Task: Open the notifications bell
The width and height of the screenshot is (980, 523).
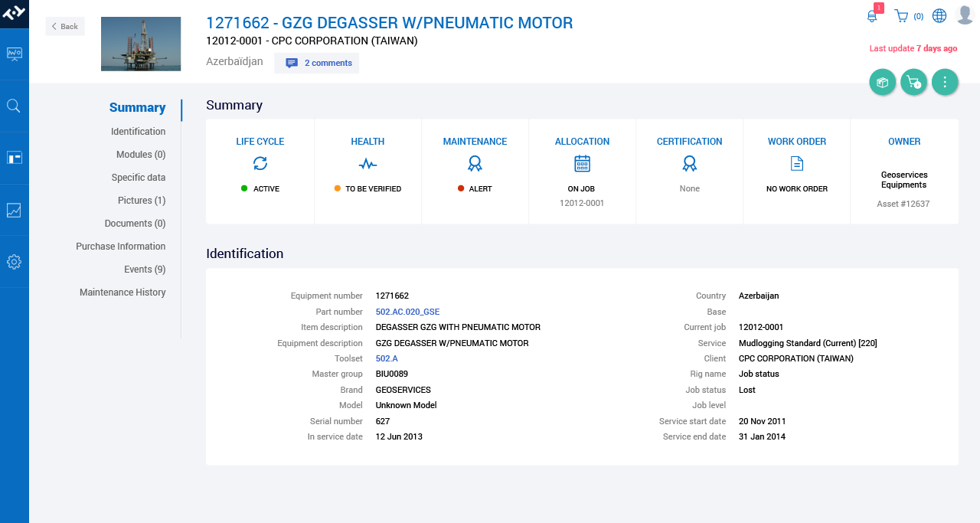Action: coord(872,16)
